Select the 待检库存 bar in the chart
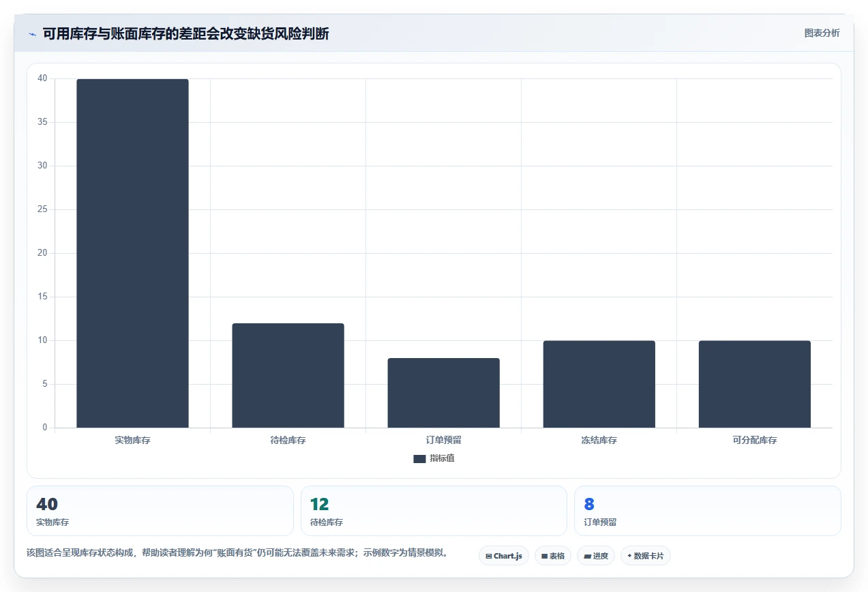This screenshot has height=592, width=868. [x=288, y=375]
